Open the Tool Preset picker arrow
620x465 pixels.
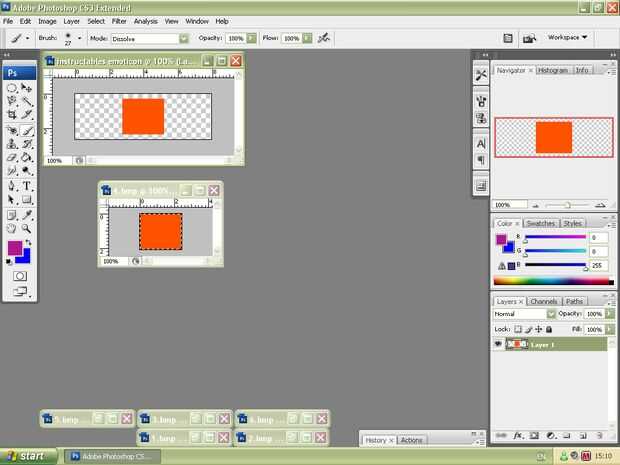[x=27, y=38]
